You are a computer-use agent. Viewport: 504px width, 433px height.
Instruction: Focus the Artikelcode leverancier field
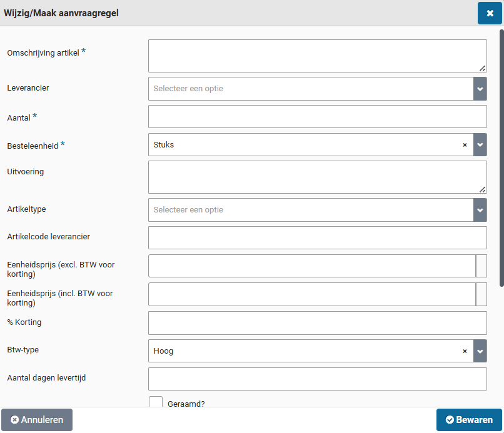coord(317,238)
